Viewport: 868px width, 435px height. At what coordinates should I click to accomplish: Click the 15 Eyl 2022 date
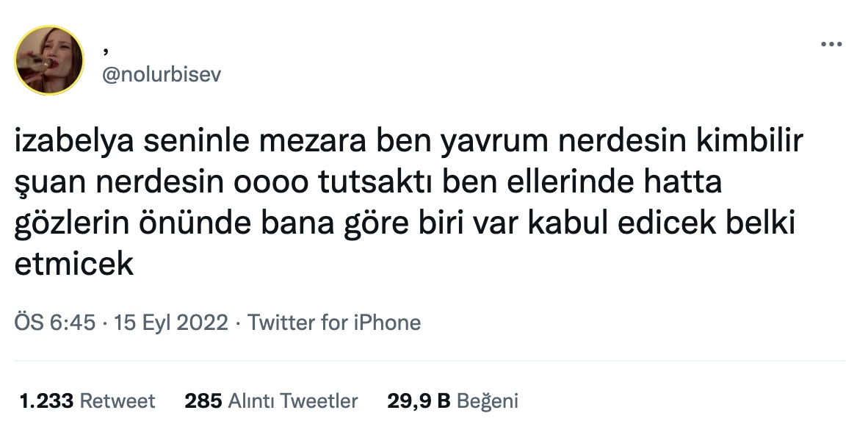click(170, 323)
